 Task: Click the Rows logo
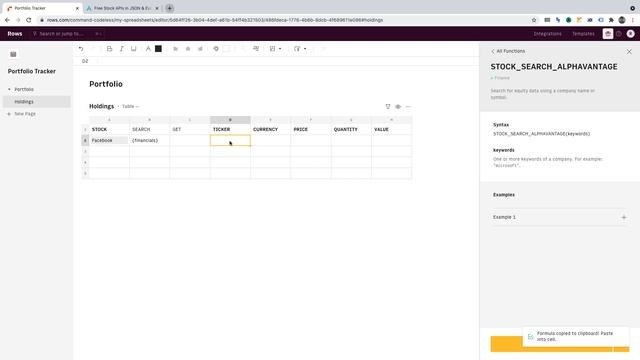pyautogui.click(x=15, y=34)
